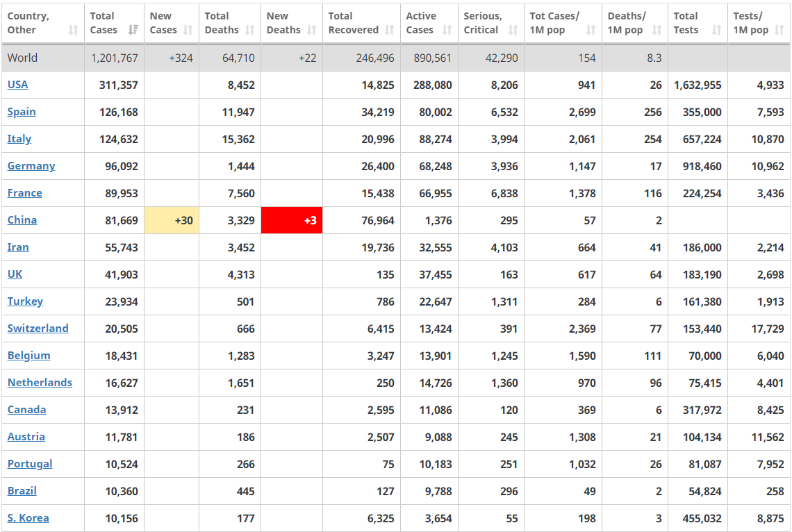
Task: Click sort arrows for Tot Cases/1M pop
Action: point(591,30)
